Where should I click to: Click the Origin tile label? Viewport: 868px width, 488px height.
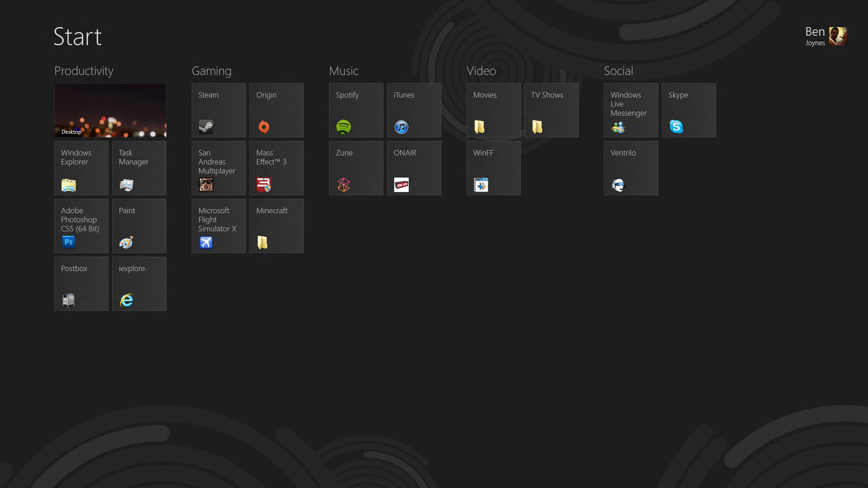(x=266, y=95)
